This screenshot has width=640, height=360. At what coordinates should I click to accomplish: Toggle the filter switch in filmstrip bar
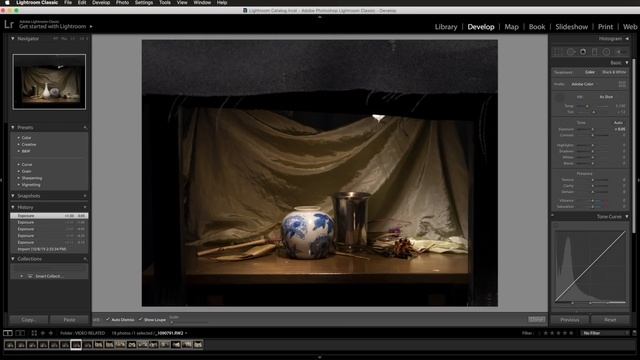point(634,333)
